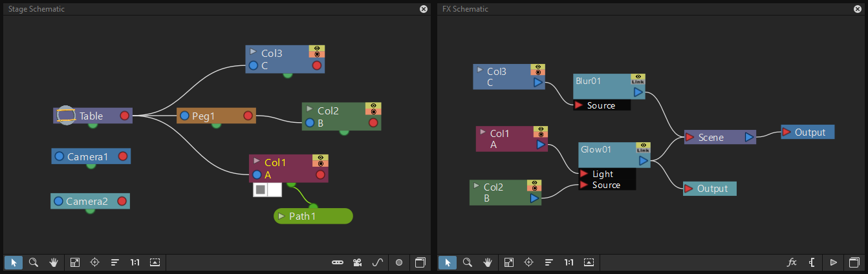The width and height of the screenshot is (868, 274).
Task: Toggle camstand visibility on Stage Col3 node
Action: (x=317, y=55)
